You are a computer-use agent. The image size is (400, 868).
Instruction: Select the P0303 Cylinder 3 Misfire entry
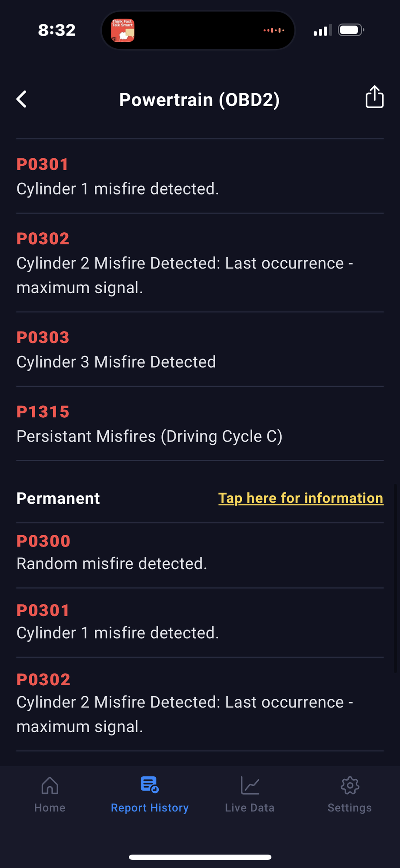click(x=116, y=350)
